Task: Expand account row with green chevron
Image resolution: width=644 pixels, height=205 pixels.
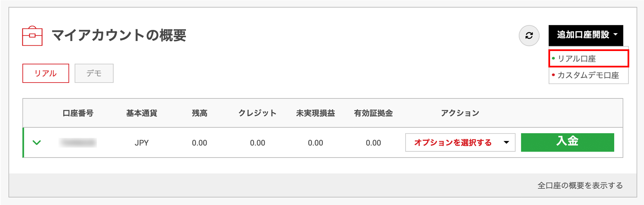Action: (x=37, y=143)
